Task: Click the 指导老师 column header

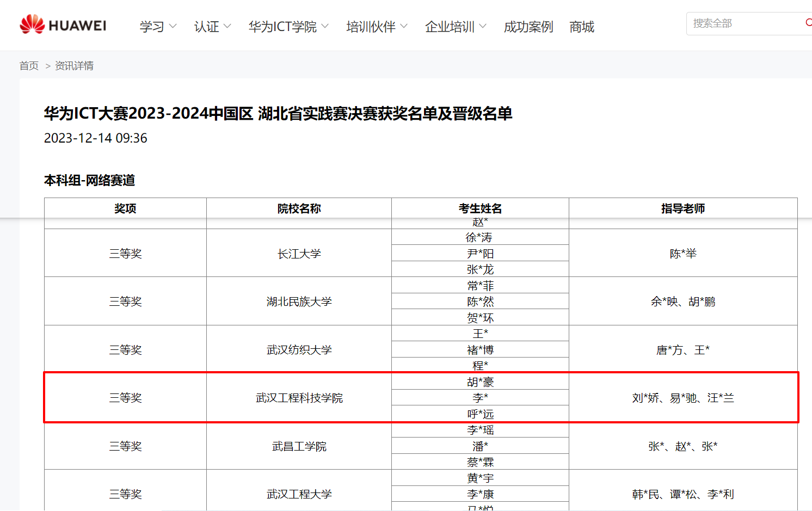Action: coord(682,208)
